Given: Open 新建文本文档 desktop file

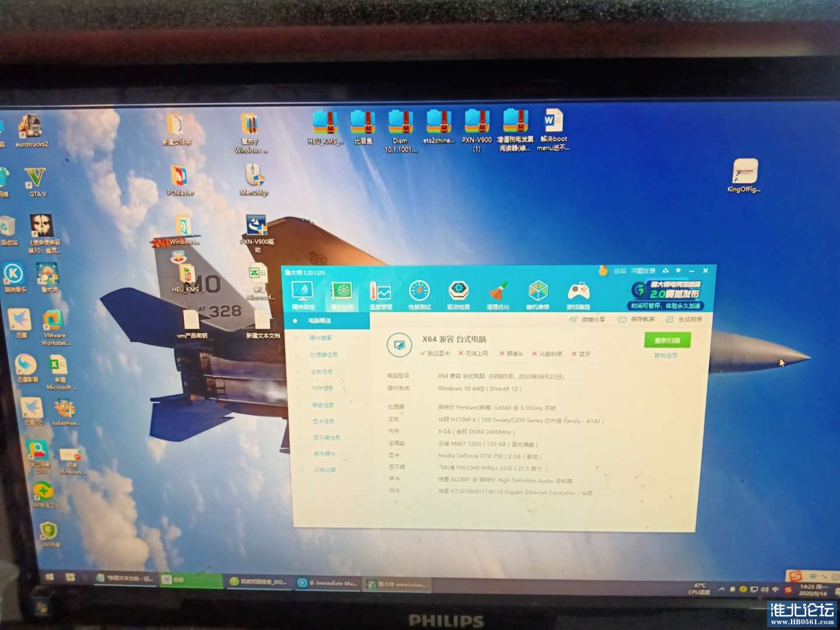Looking at the screenshot, I should coord(262,324).
